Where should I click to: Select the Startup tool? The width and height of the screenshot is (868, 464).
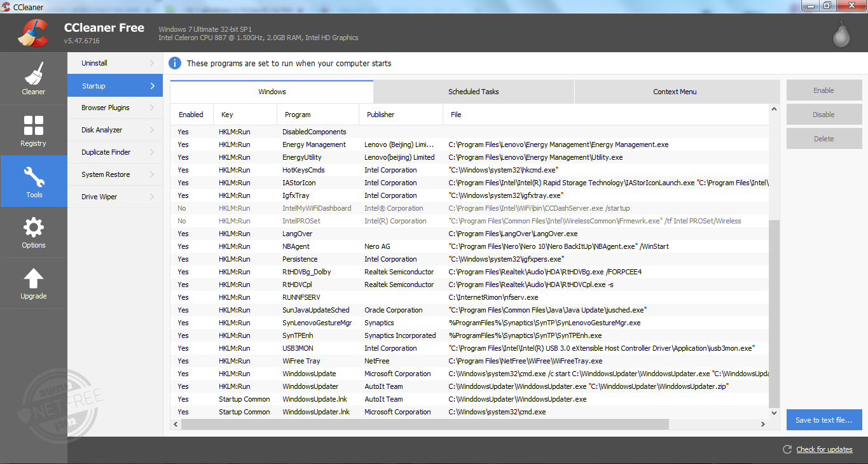[x=115, y=86]
